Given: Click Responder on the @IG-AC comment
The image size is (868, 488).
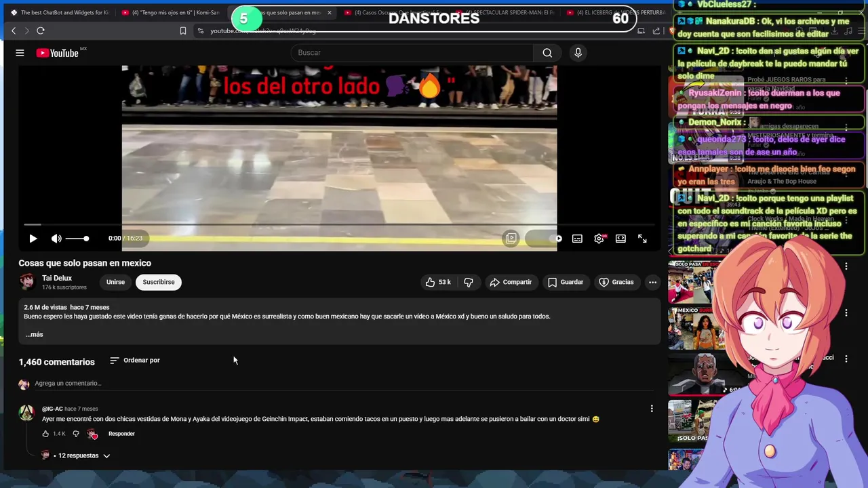Looking at the screenshot, I should coord(121,434).
